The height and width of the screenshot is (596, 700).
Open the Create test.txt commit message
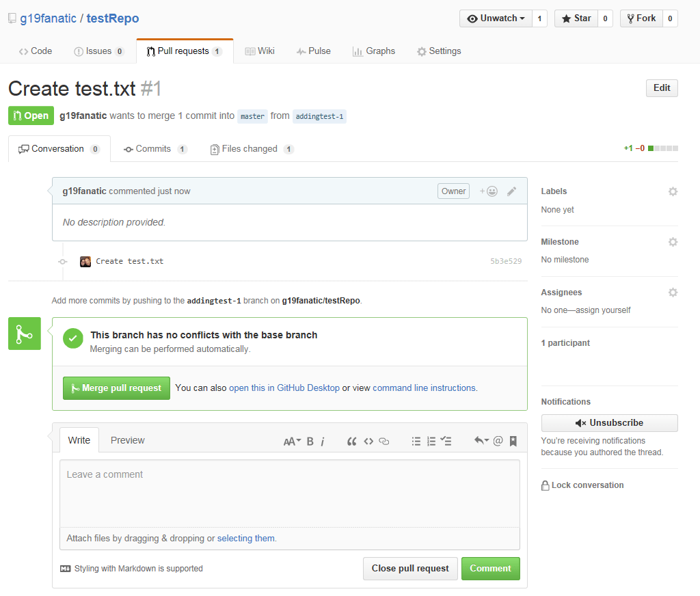(x=129, y=262)
